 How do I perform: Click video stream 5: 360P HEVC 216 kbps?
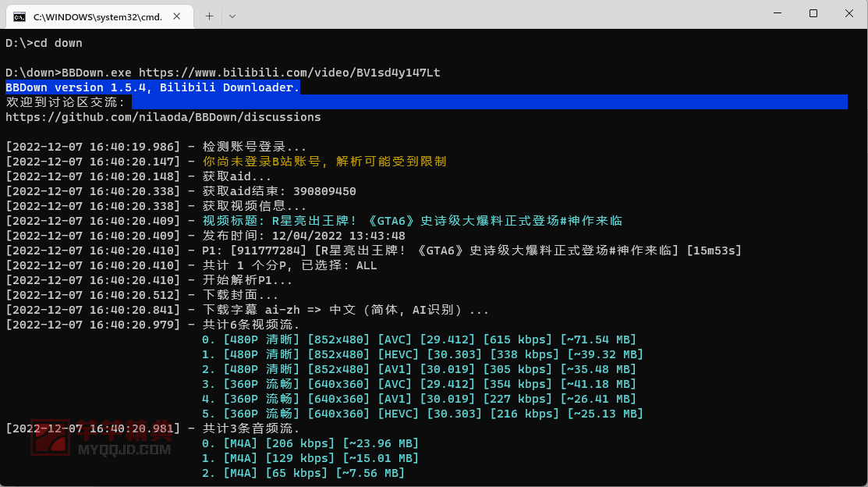(x=423, y=414)
